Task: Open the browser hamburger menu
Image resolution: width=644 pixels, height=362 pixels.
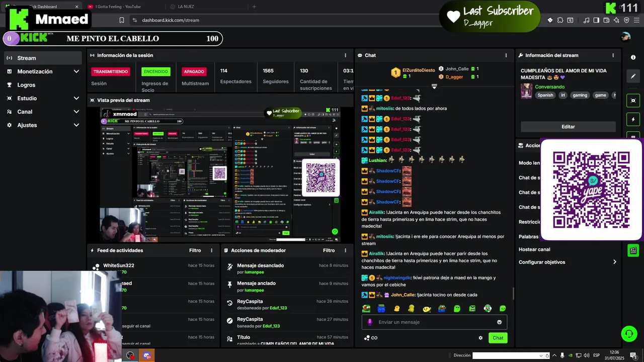Action: (636, 20)
